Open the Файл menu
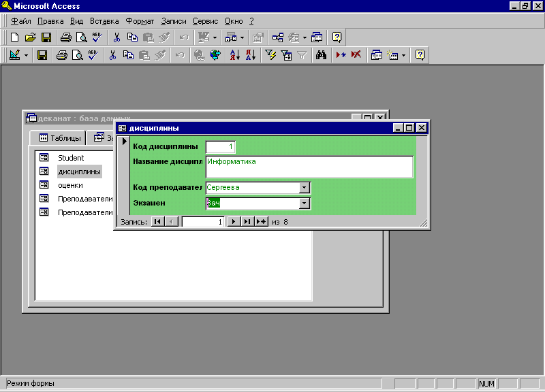The image size is (545, 392). [x=21, y=21]
